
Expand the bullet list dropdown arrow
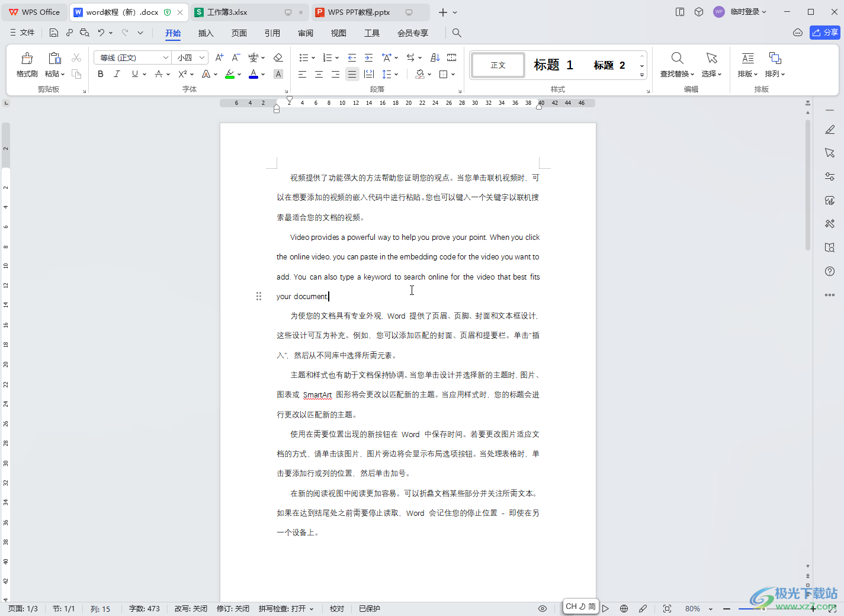click(x=313, y=58)
